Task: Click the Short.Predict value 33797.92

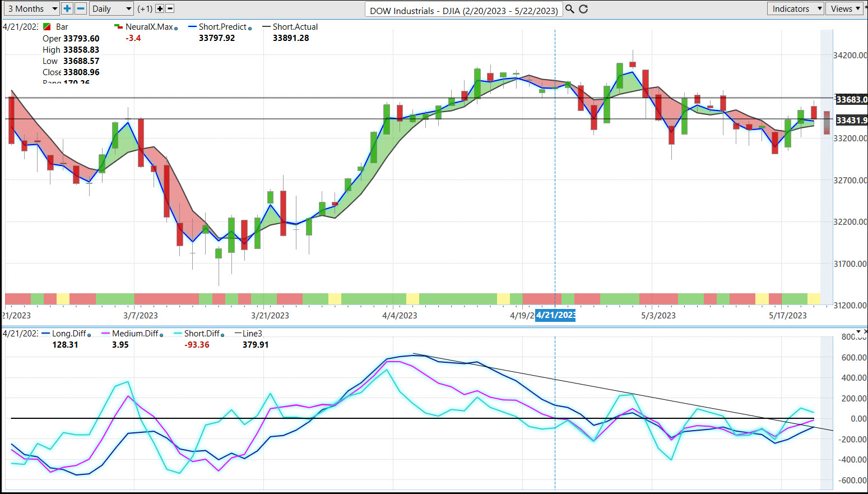Action: point(217,38)
